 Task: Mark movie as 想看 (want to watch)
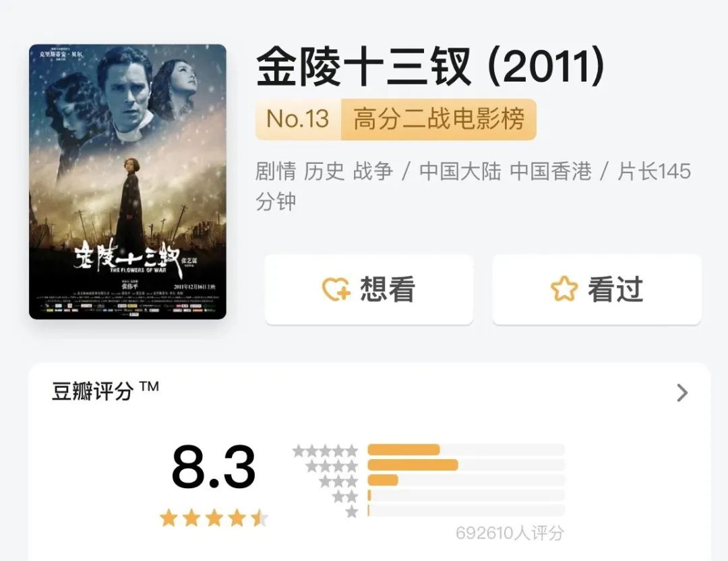pos(369,289)
